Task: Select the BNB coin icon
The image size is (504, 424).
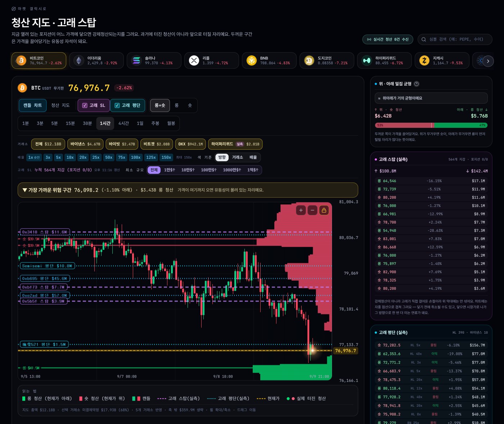Action: coord(252,60)
